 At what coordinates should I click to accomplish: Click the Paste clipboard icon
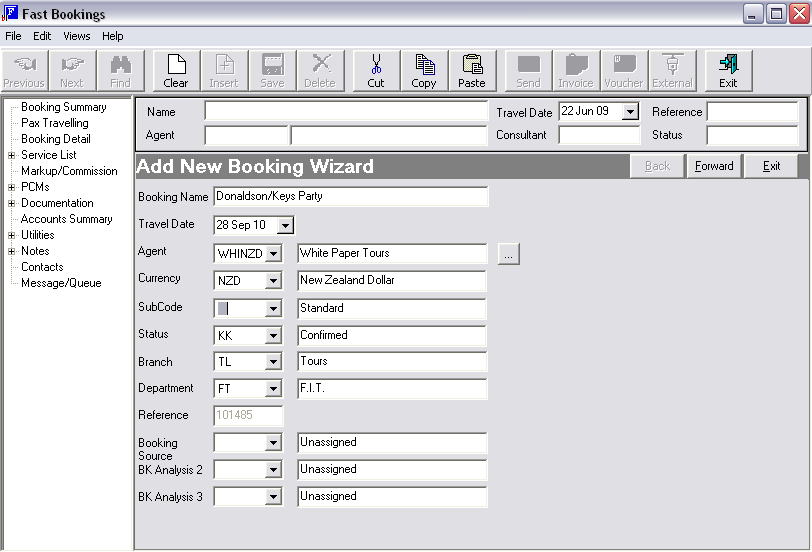[x=472, y=71]
